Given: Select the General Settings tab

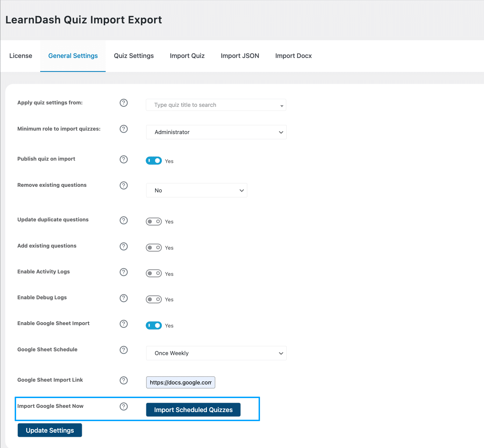Looking at the screenshot, I should tap(73, 56).
